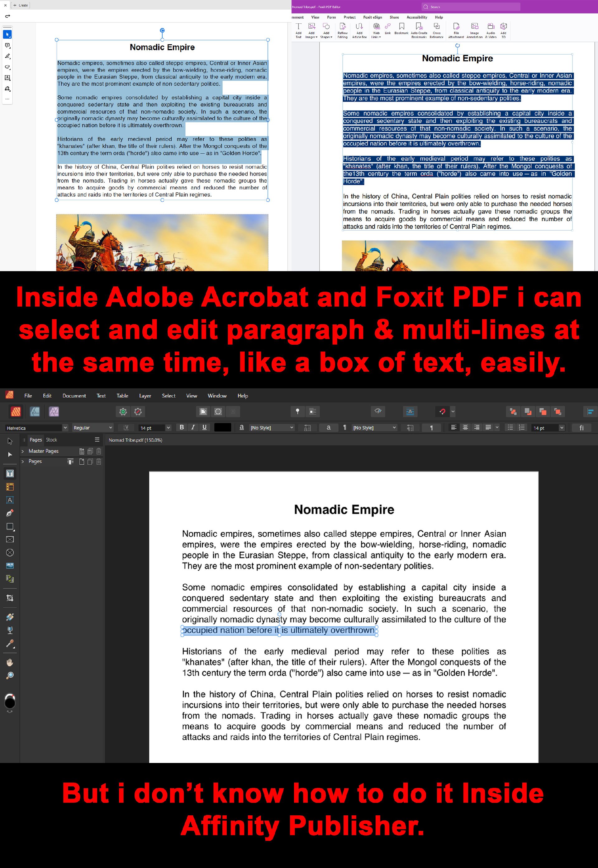
Task: Click the Foxit Search field
Action: click(471, 7)
